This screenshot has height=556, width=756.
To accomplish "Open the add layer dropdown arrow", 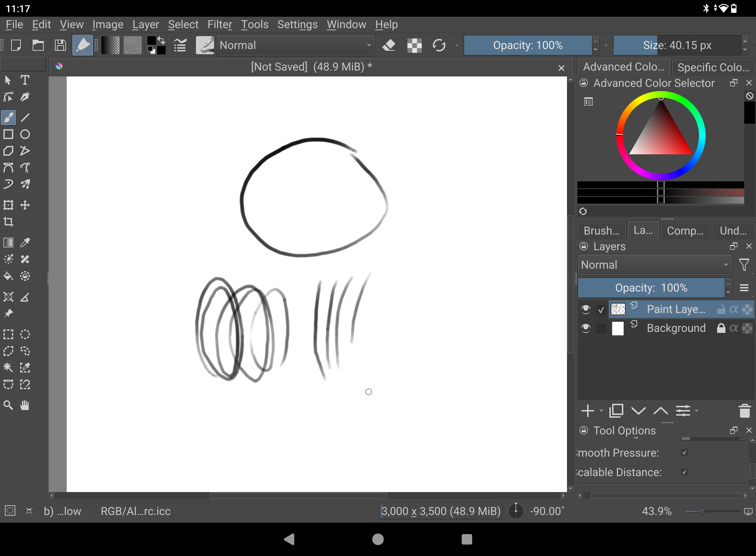I will click(601, 411).
